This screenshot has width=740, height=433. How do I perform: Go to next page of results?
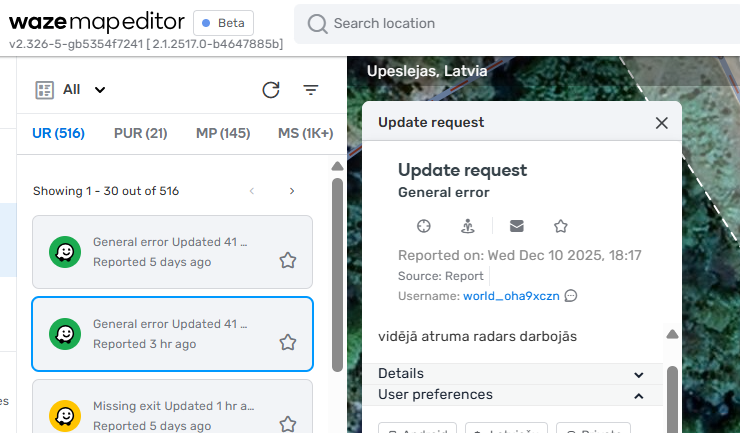292,191
